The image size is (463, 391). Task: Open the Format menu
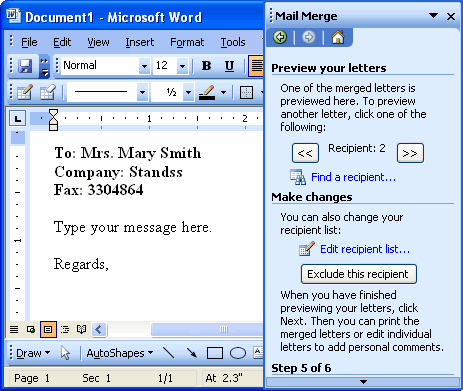tap(187, 42)
